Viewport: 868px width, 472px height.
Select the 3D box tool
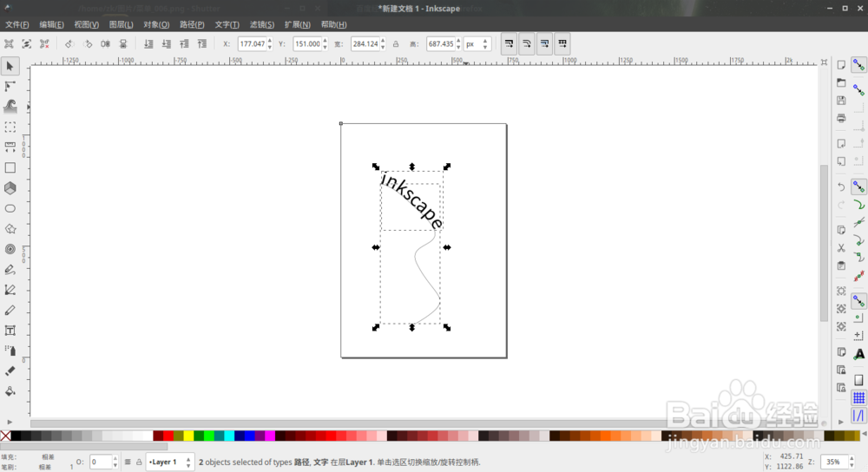10,188
